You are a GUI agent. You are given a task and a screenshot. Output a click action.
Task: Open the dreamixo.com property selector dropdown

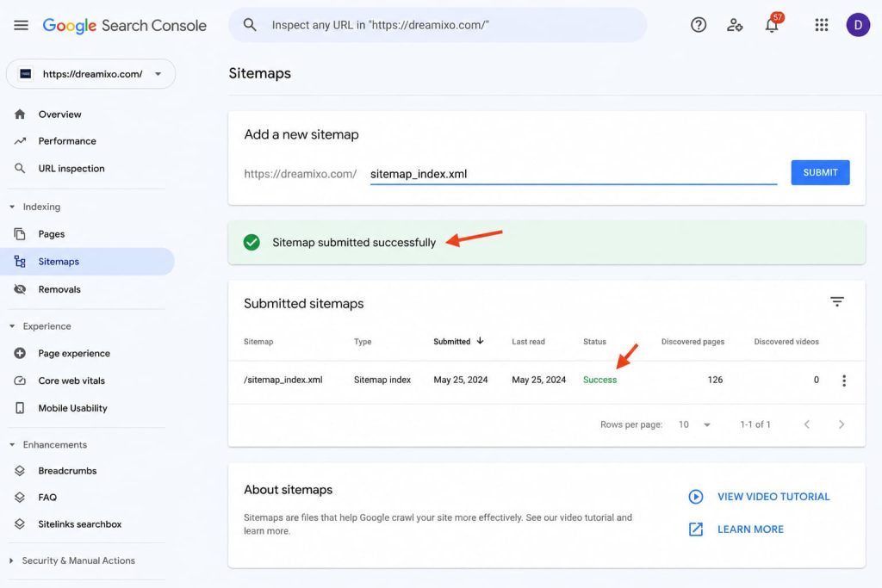pos(90,74)
